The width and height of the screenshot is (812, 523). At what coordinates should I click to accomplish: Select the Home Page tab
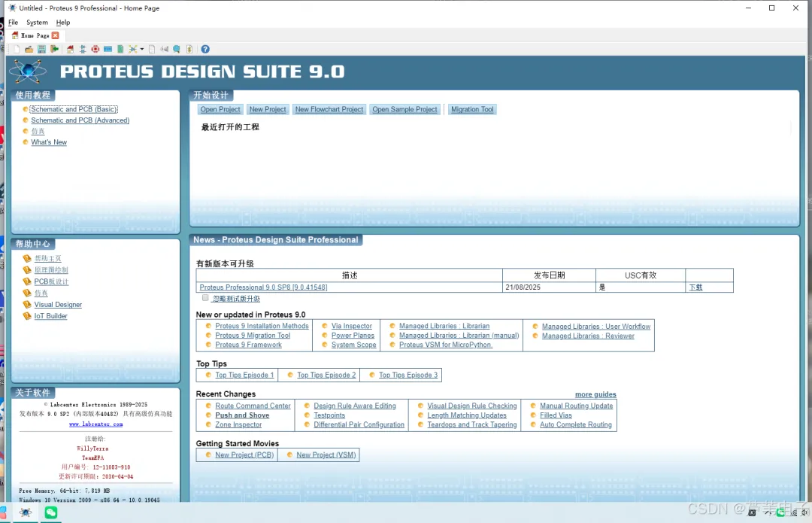click(35, 35)
